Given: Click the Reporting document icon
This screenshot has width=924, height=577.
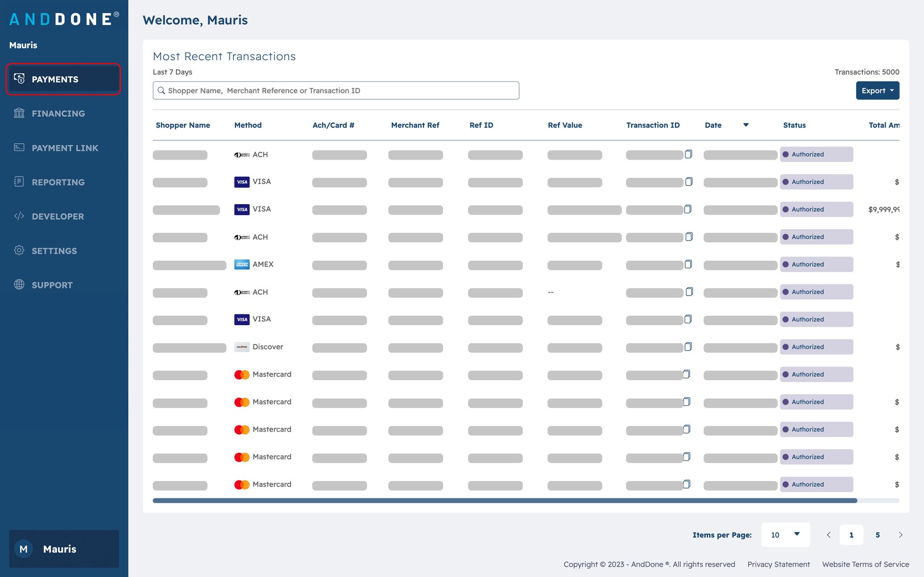Looking at the screenshot, I should [19, 182].
